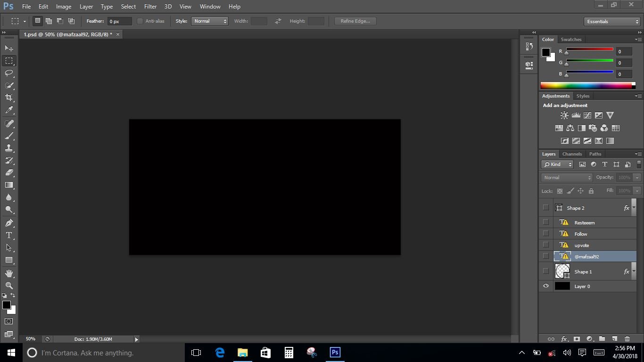The width and height of the screenshot is (644, 362).
Task: Expand Shape 1 layer effects
Action: 634,271
